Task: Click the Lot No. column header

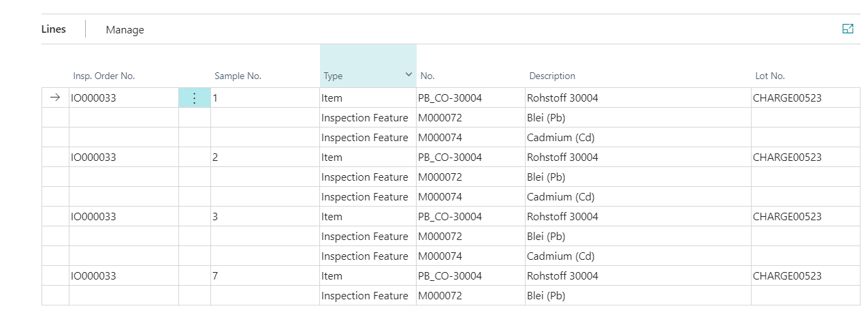Action: click(770, 76)
